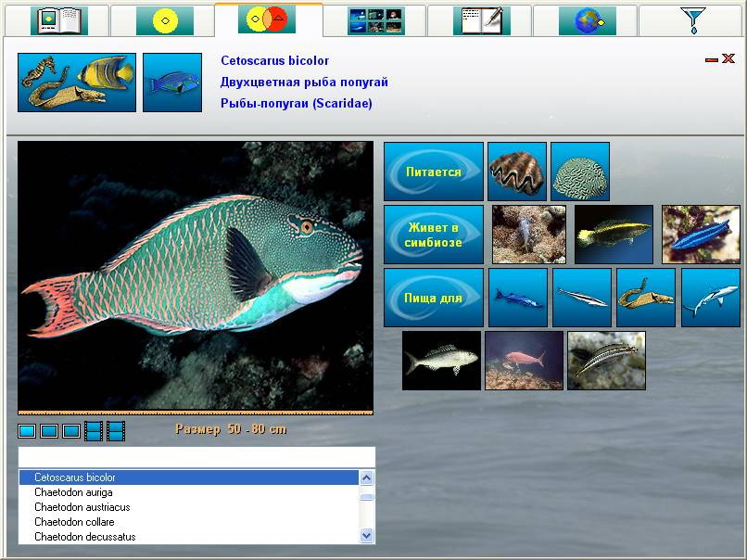Select Chaetodon austriacus in the list
Screen dimensions: 747x560
189,507
